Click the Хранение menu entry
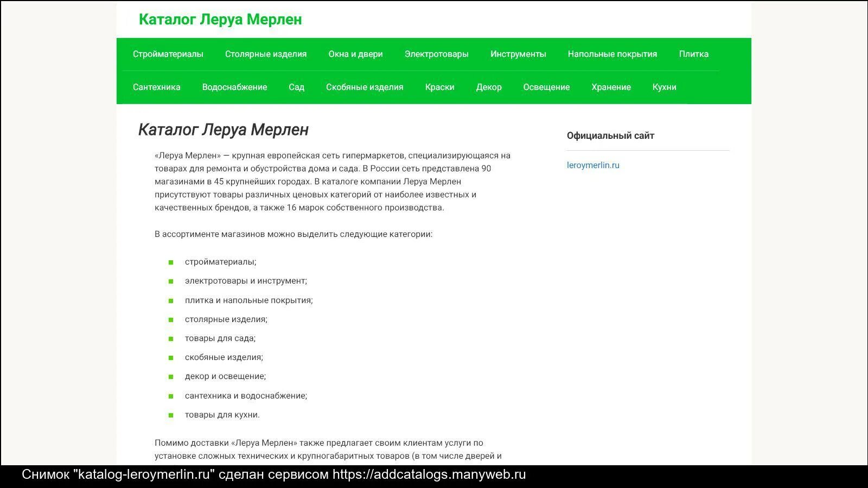Screen dimensions: 868x488 pyautogui.click(x=611, y=87)
